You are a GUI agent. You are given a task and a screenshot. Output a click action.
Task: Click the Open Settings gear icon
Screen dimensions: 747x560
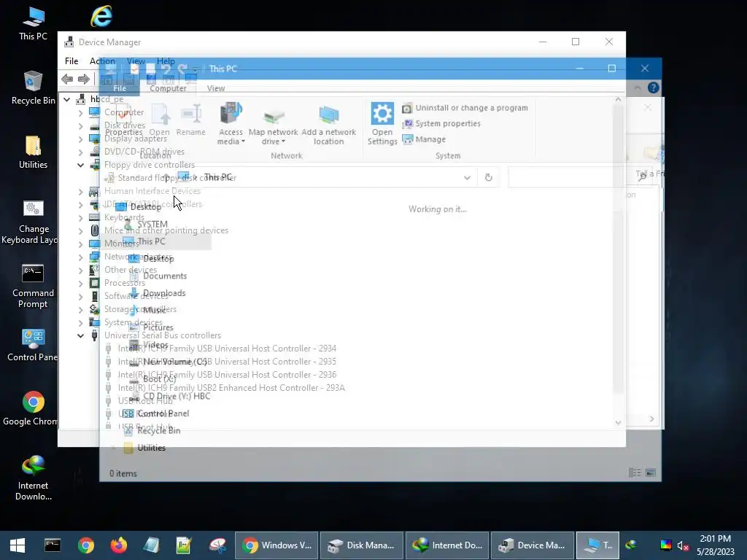tap(382, 123)
